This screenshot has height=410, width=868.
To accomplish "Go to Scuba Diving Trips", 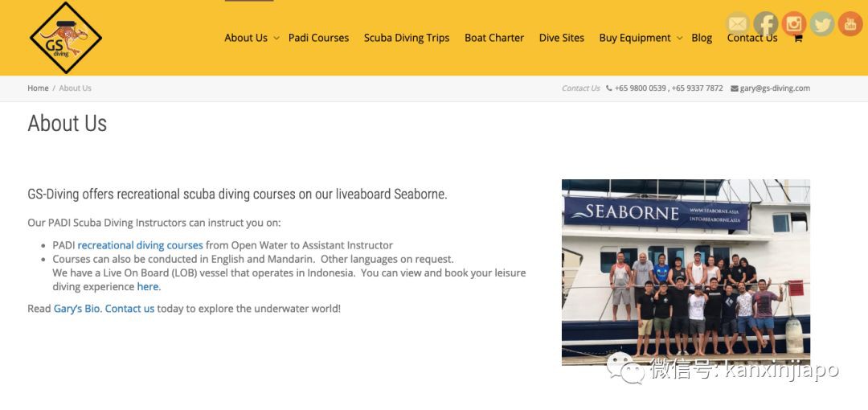I will [x=406, y=38].
